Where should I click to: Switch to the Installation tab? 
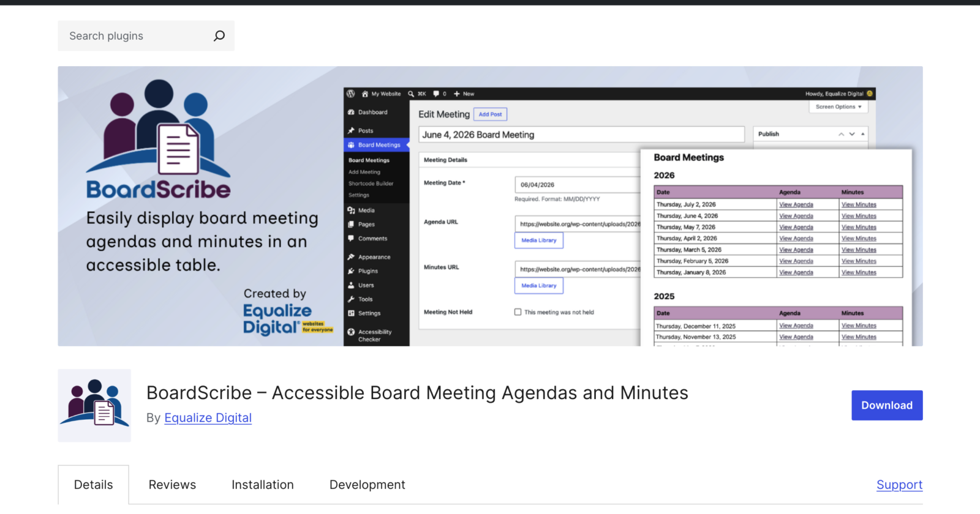pos(263,485)
